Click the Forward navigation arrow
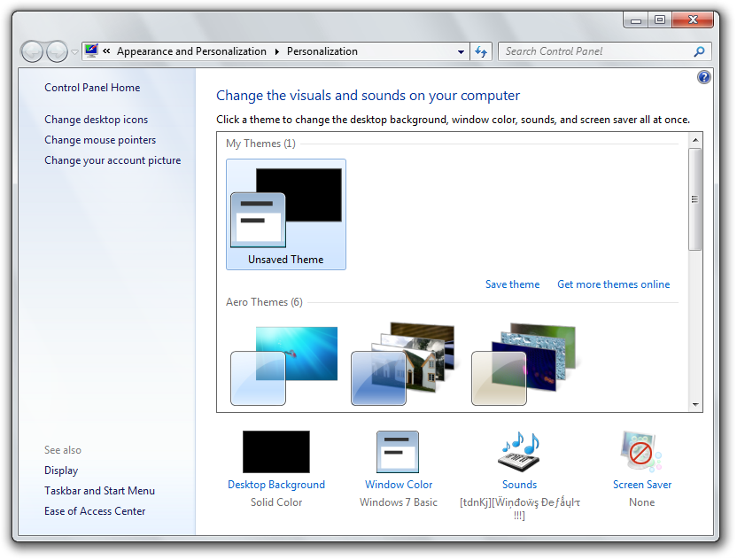 57,51
